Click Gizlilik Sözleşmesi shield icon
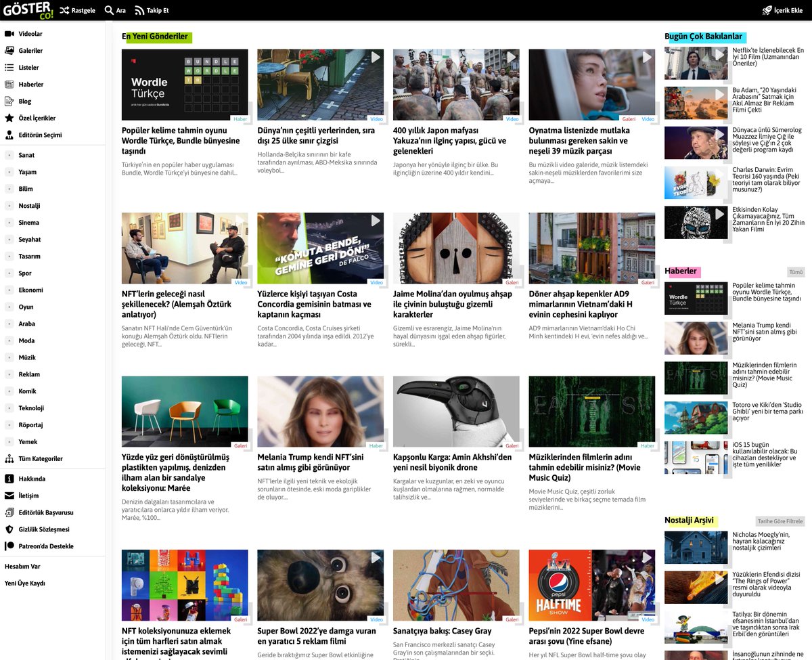 click(x=9, y=529)
